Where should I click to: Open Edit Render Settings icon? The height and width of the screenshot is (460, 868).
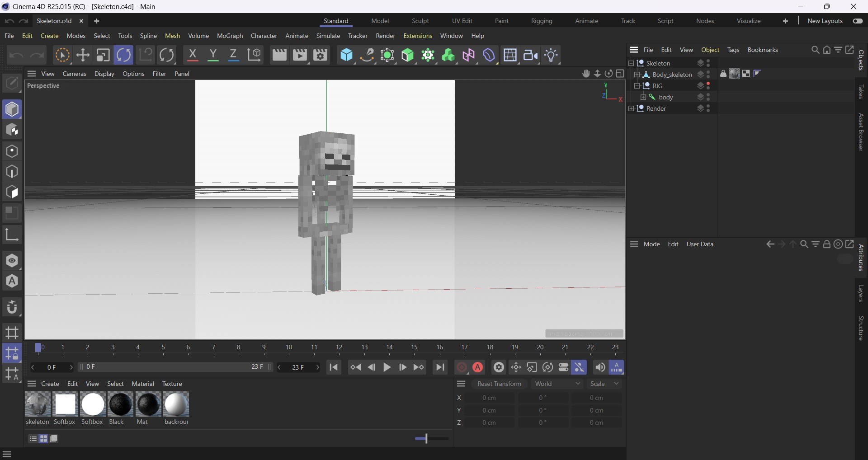(321, 55)
